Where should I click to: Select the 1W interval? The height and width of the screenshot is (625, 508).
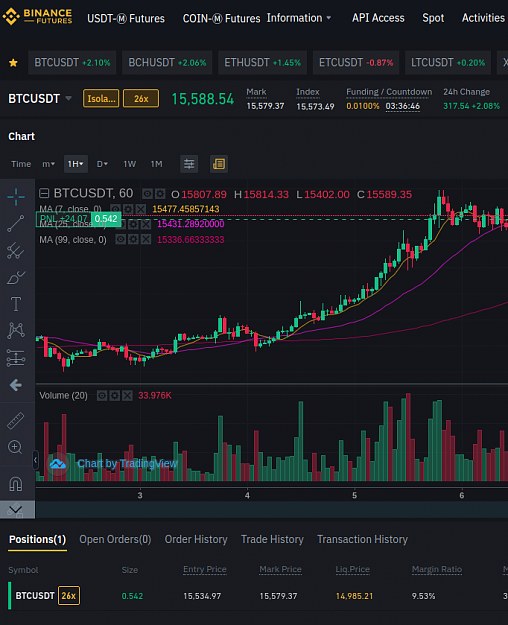point(130,164)
